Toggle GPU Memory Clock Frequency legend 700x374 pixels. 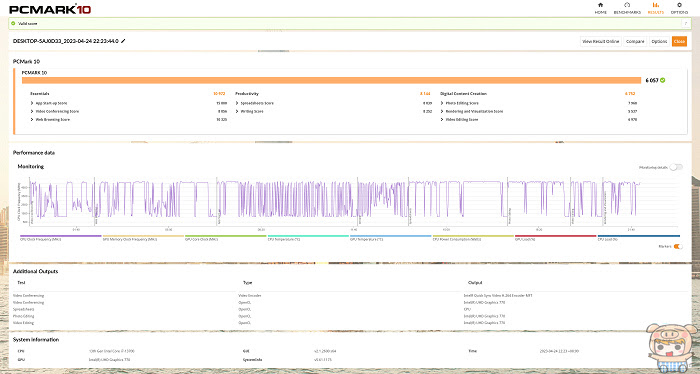click(143, 238)
